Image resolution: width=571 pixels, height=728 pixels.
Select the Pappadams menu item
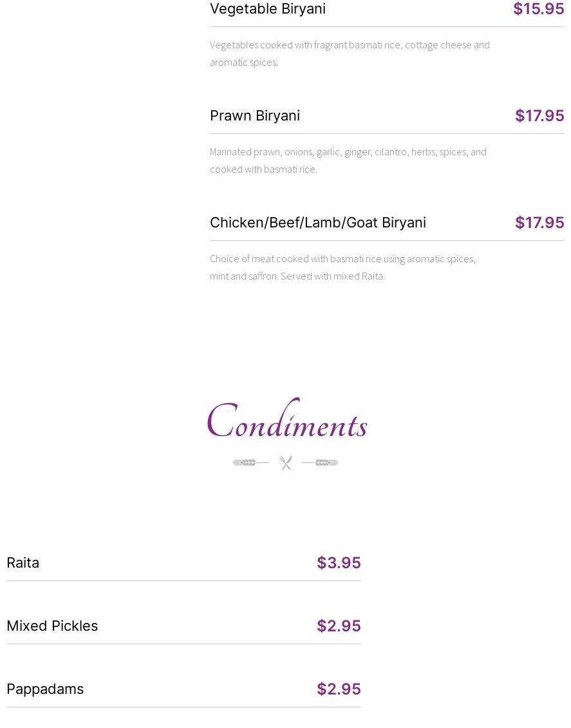click(45, 689)
